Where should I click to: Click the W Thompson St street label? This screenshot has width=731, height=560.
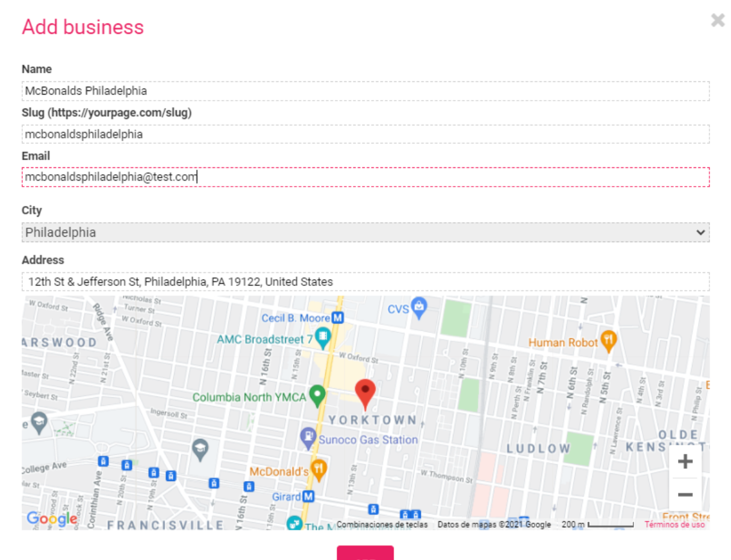point(447,476)
